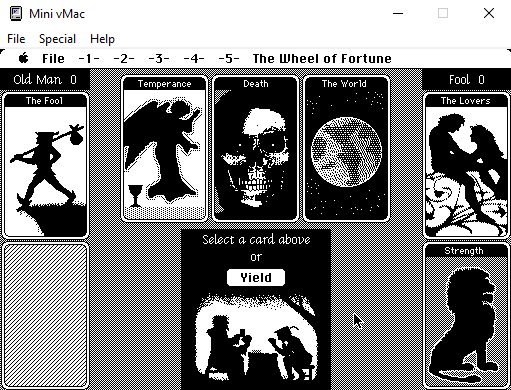Open Mini vMac's Help menu
This screenshot has height=390, width=511.
tap(102, 39)
